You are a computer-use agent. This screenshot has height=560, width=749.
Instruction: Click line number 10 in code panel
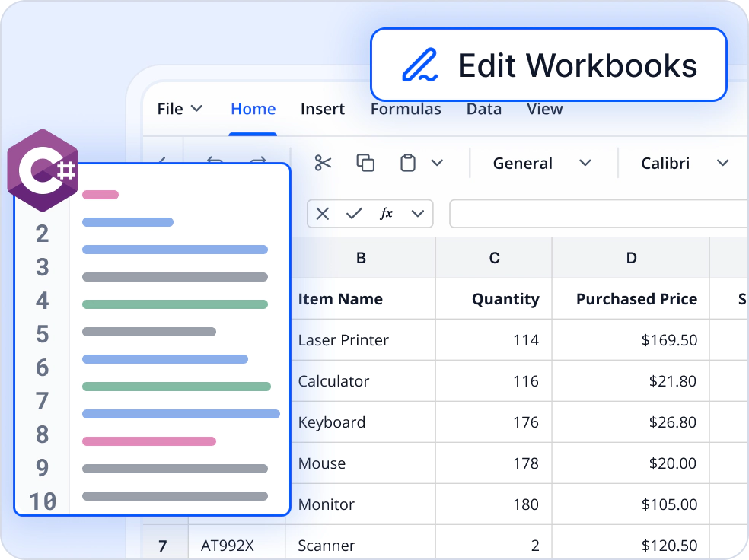[x=43, y=501]
